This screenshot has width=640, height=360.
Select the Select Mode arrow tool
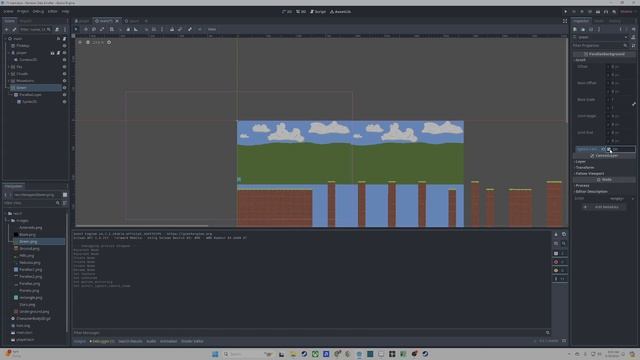[x=76, y=29]
